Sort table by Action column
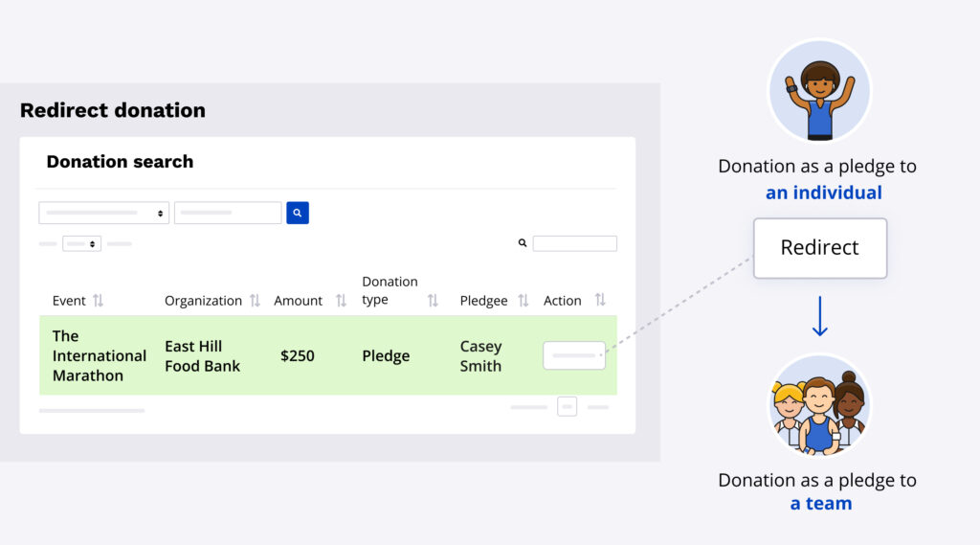Screen dimensions: 980x545 pyautogui.click(x=600, y=301)
